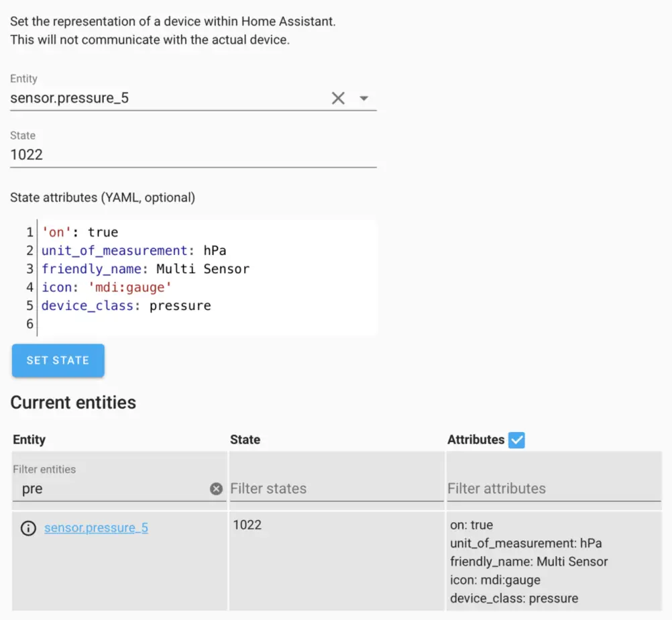Click the SET STATE button
Image resolution: width=672 pixels, height=620 pixels.
pyautogui.click(x=58, y=360)
